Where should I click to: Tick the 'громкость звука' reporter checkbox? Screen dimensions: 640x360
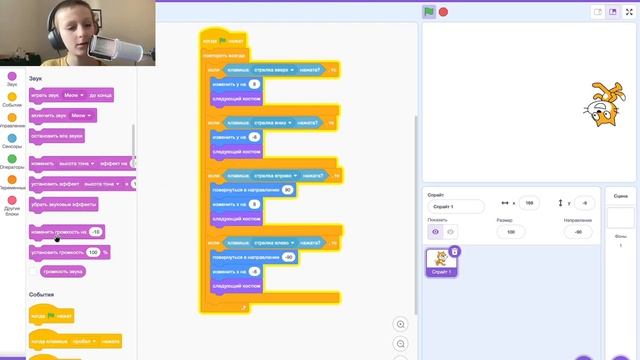33,271
